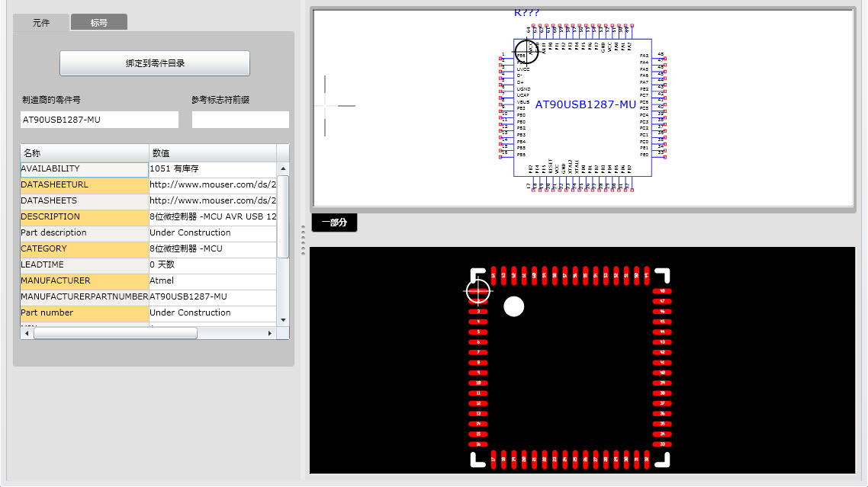Screen dimensions: 868x487
Task: Select the MANUFACTURER row name
Action: pos(84,281)
